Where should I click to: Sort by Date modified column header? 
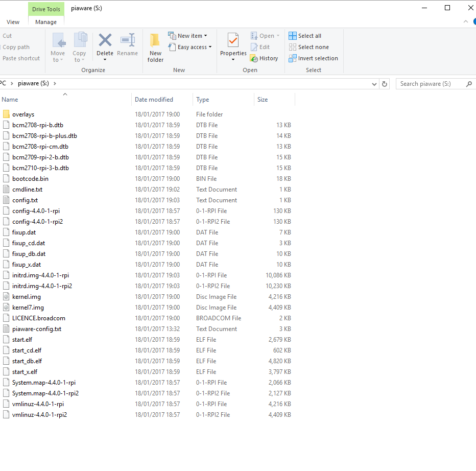pos(154,100)
